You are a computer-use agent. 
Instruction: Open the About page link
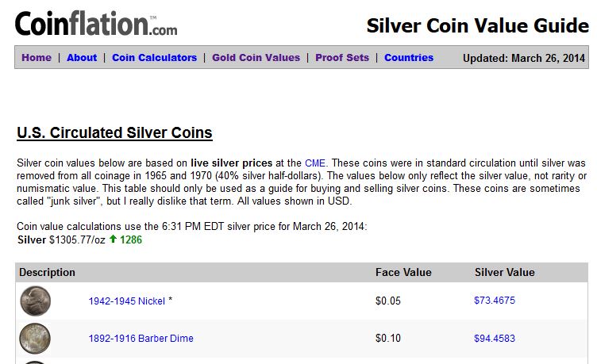82,57
